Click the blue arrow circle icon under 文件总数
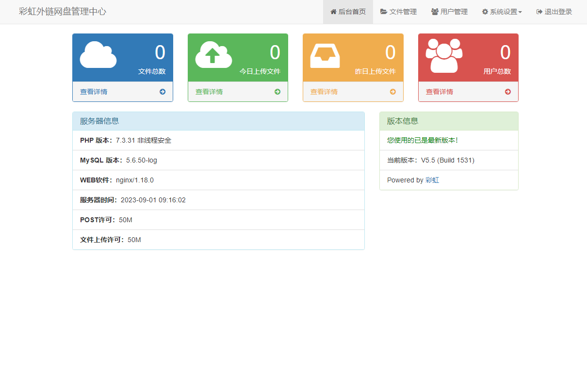 [163, 92]
